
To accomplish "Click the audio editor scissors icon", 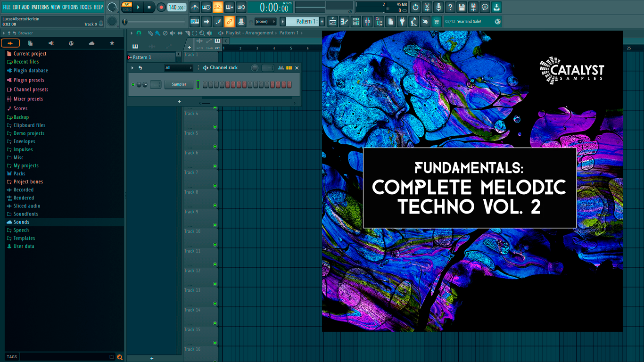I will coord(427,7).
